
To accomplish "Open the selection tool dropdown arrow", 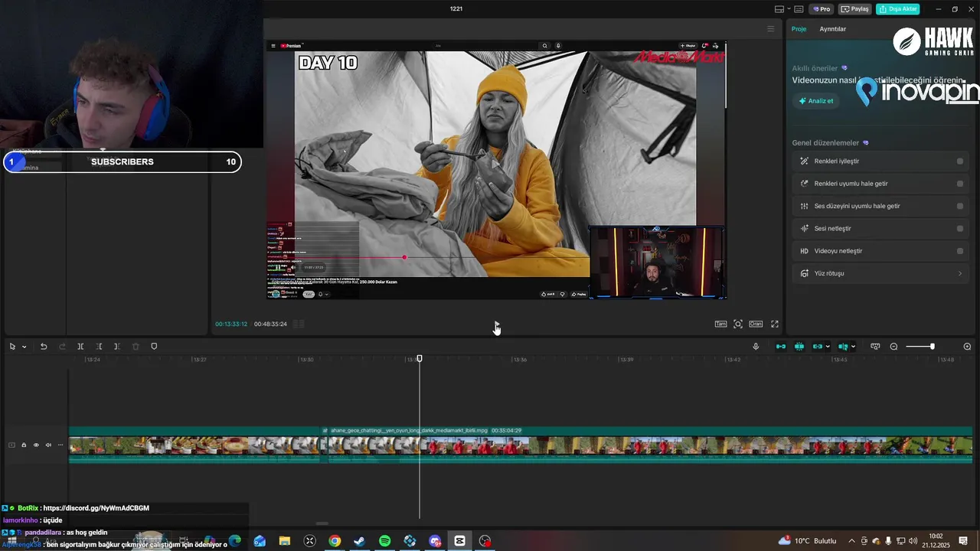I will coord(24,347).
